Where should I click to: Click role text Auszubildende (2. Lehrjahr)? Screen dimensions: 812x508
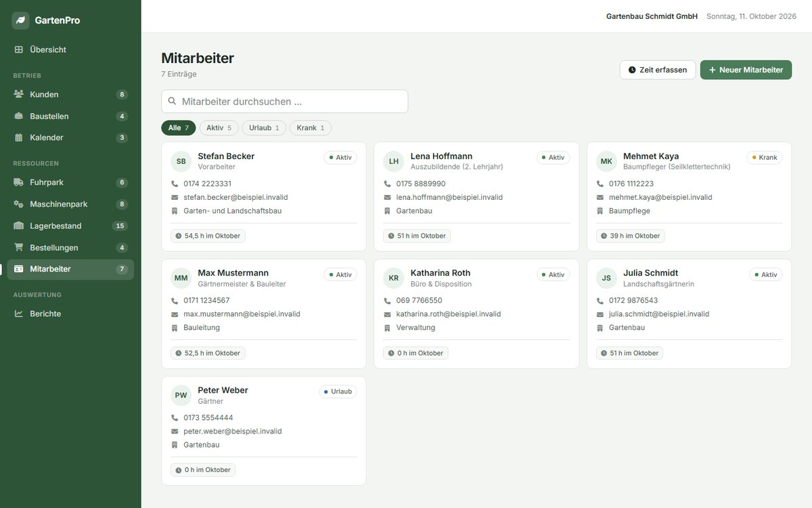(457, 167)
